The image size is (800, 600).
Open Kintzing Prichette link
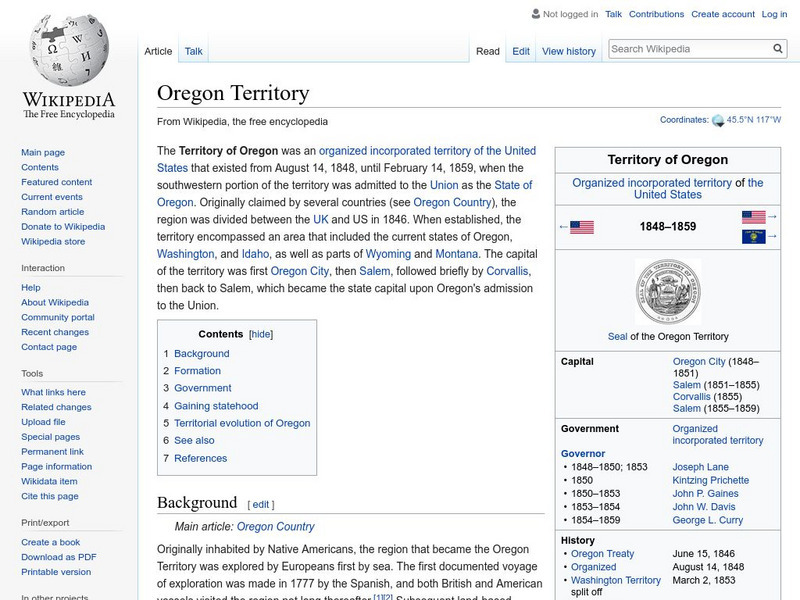click(x=711, y=480)
